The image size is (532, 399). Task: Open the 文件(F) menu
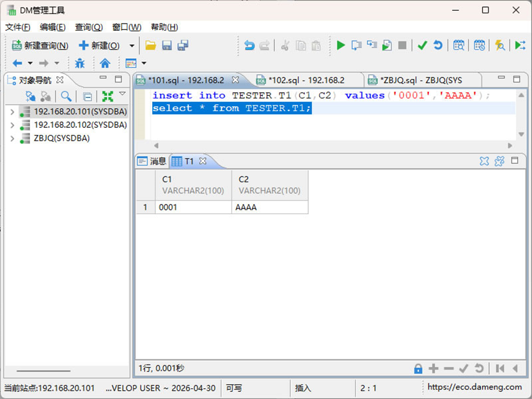tap(18, 27)
